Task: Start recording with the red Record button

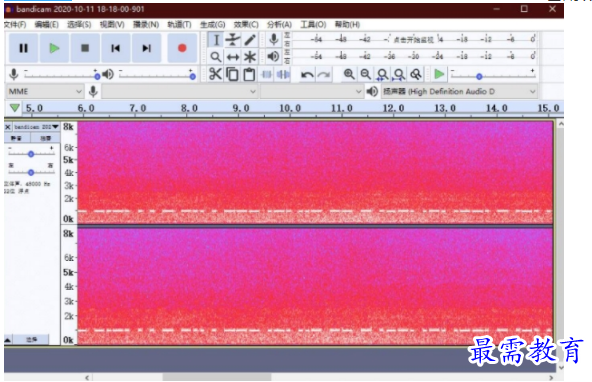Action: point(182,48)
